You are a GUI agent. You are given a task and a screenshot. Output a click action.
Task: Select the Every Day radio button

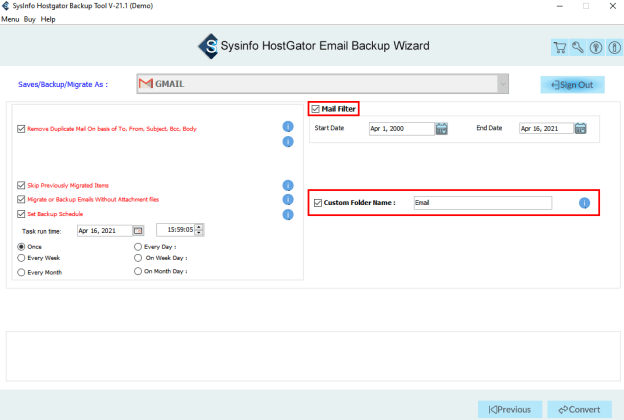[x=138, y=247]
